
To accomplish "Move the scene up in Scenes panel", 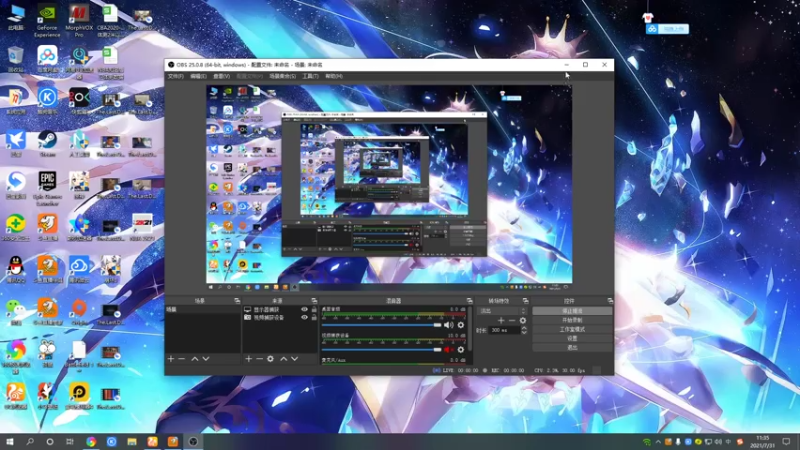I will tap(194, 359).
